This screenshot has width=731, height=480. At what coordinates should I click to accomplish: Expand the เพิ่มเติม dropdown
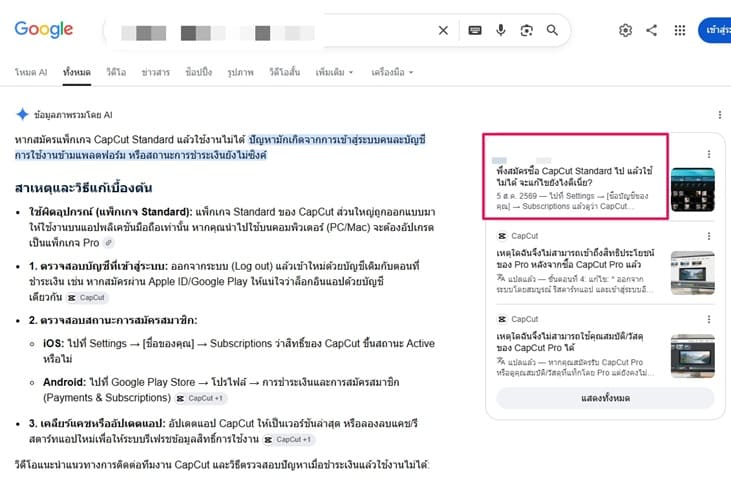click(334, 72)
